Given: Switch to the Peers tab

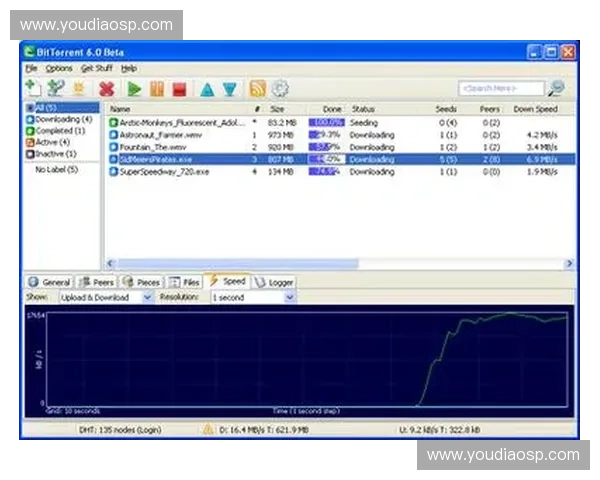Looking at the screenshot, I should 96,282.
